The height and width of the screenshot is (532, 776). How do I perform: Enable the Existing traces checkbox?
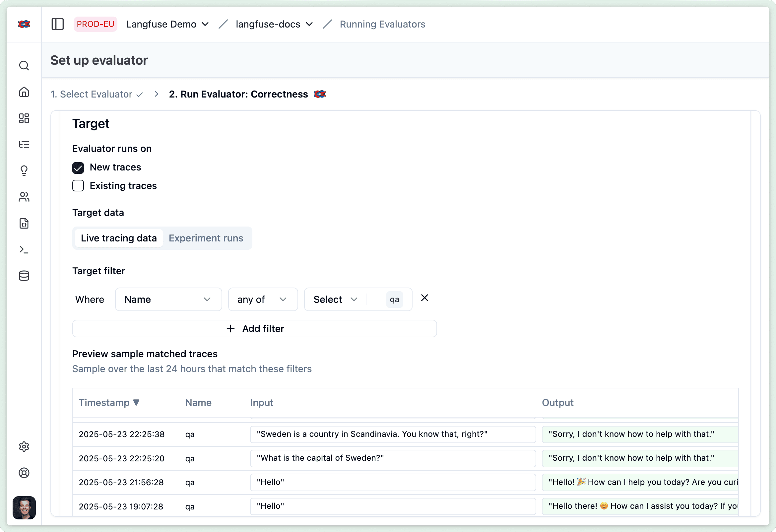tap(78, 185)
